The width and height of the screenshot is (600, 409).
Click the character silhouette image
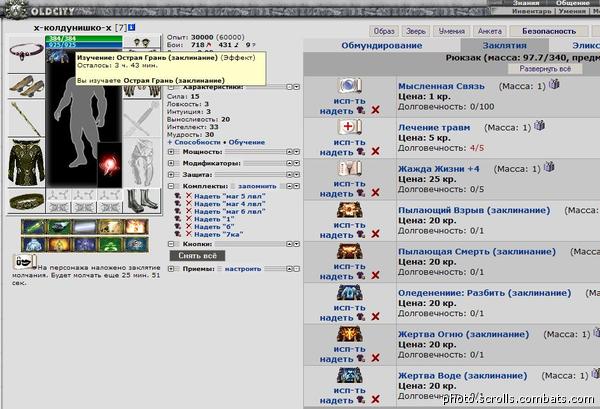tap(79, 122)
